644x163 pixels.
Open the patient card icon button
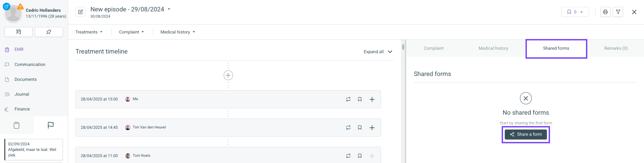point(18,32)
